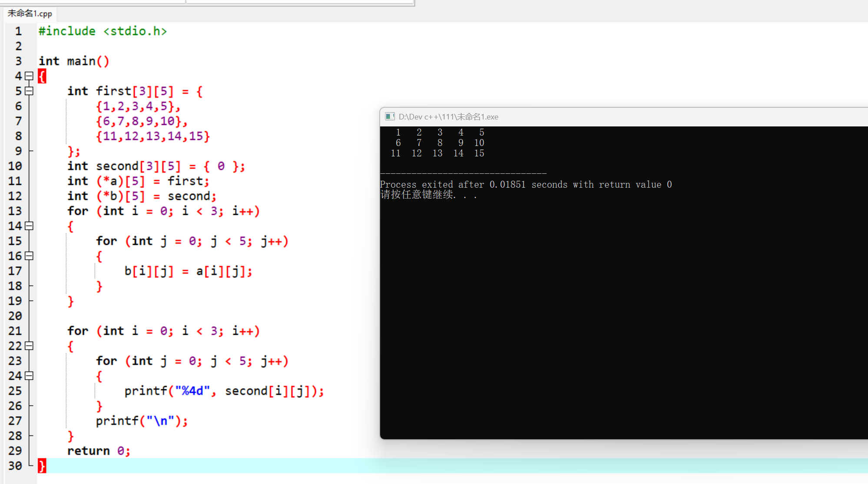Viewport: 868px width, 484px height.
Task: Collapse the first array initializer fold, line 5
Action: pyautogui.click(x=29, y=91)
